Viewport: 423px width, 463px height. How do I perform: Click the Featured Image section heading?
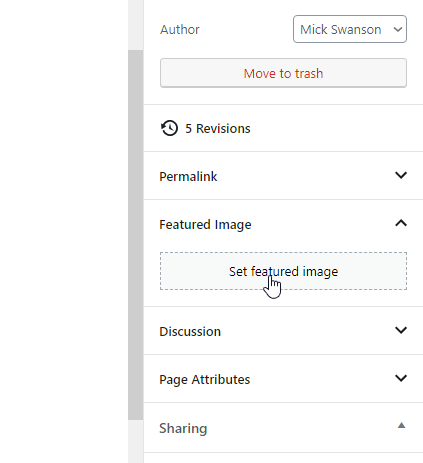point(205,225)
